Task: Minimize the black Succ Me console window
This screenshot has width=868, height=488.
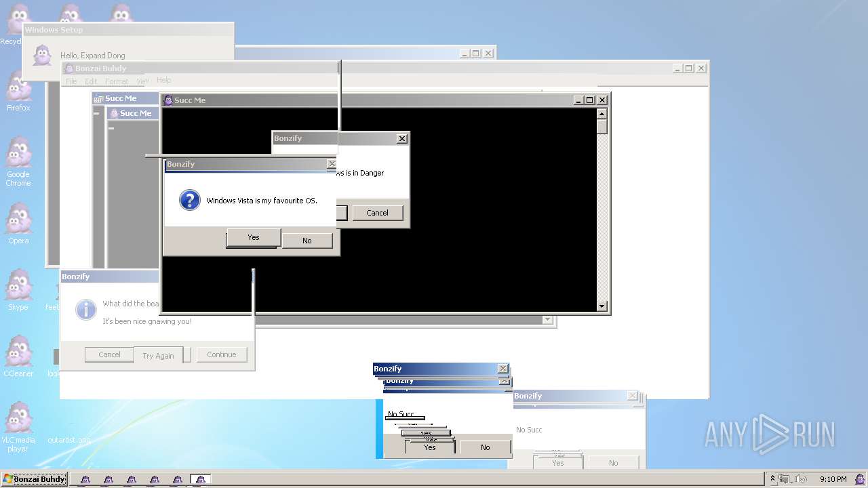Action: (x=578, y=100)
